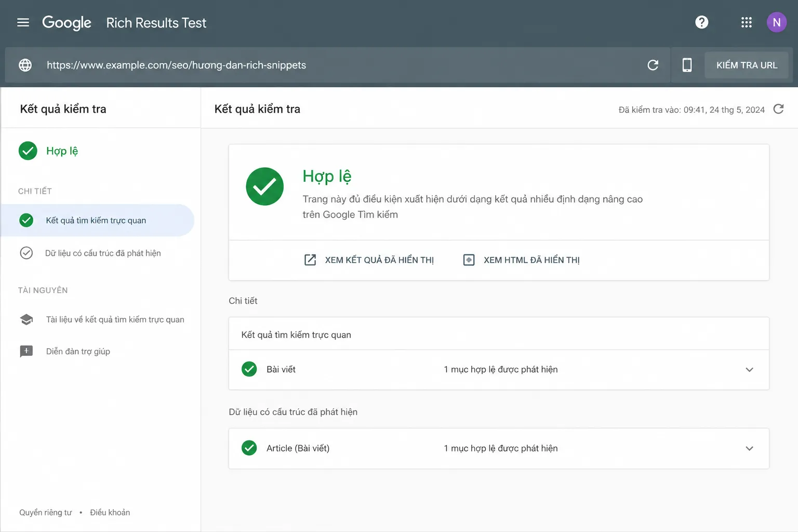Expand the Article (Bài viết) row chevron
This screenshot has width=798, height=532.
point(749,448)
